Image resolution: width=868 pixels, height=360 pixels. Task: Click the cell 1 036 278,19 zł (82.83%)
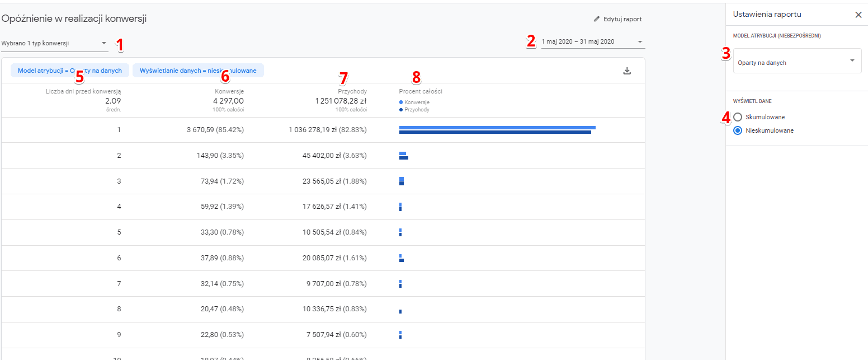pyautogui.click(x=328, y=130)
